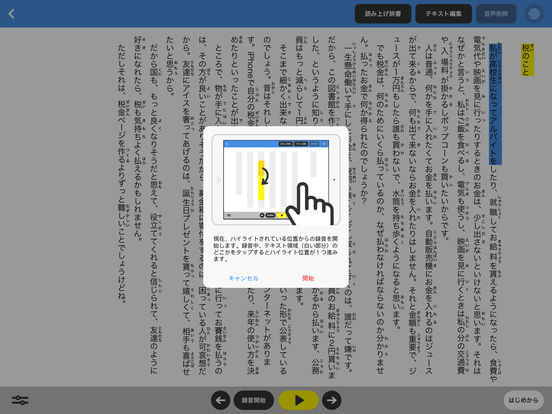This screenshot has height=414, width=552.
Task: Move to next highlight with right arrow
Action: (332, 400)
